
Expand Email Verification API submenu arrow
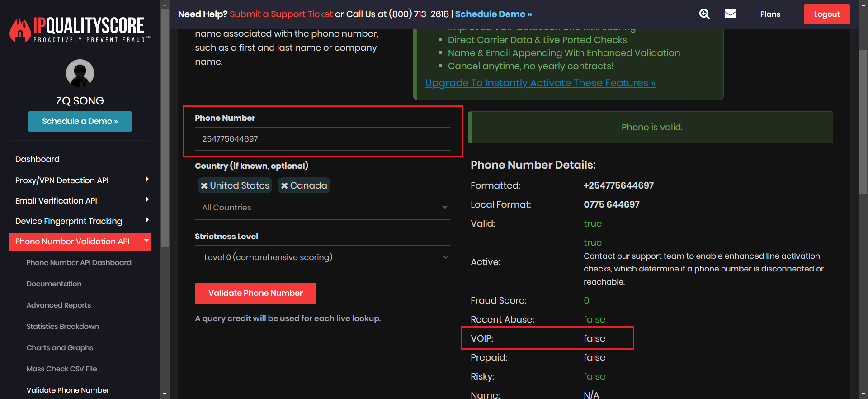click(147, 200)
